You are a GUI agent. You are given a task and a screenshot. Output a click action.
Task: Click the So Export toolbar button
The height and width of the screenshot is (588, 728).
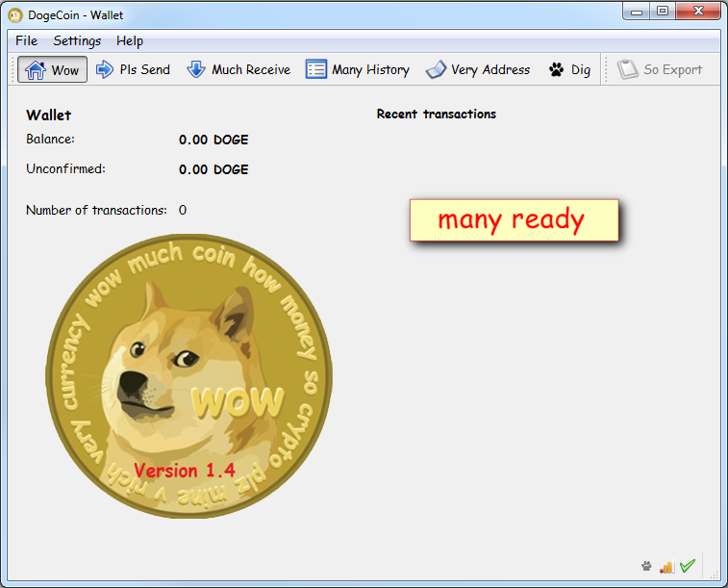[x=660, y=69]
